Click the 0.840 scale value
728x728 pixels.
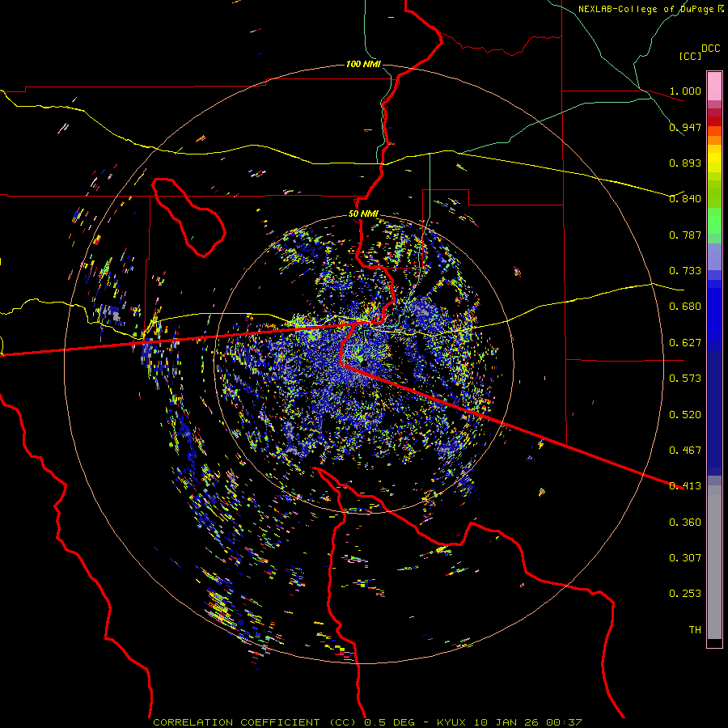click(685, 199)
